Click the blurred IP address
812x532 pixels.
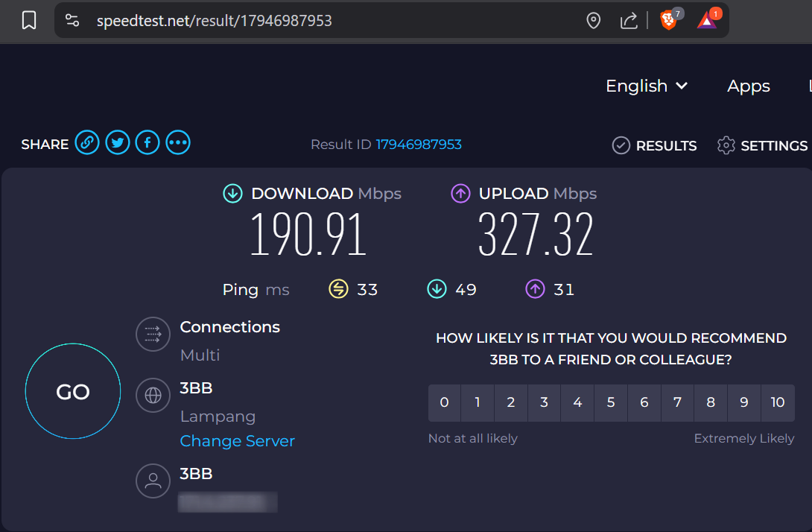click(228, 502)
